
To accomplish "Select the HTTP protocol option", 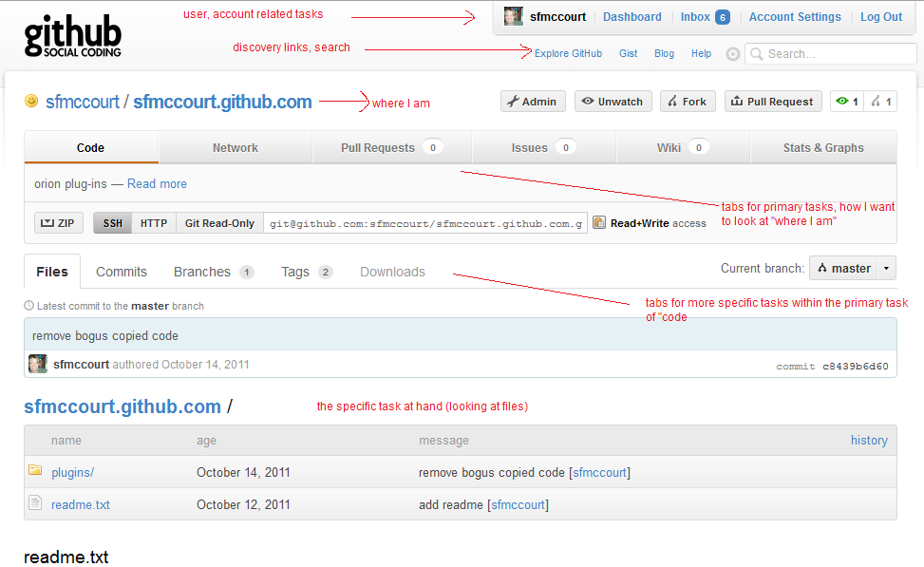I will click(x=154, y=223).
